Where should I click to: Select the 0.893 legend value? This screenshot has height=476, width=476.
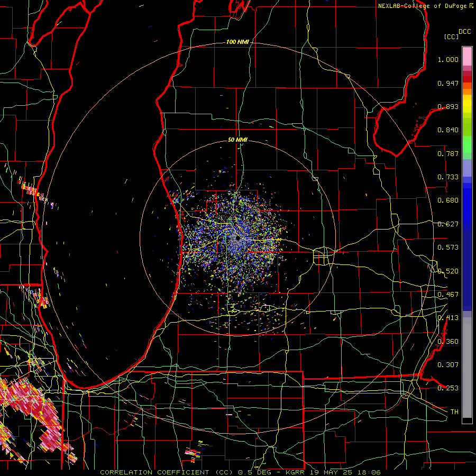(x=448, y=106)
